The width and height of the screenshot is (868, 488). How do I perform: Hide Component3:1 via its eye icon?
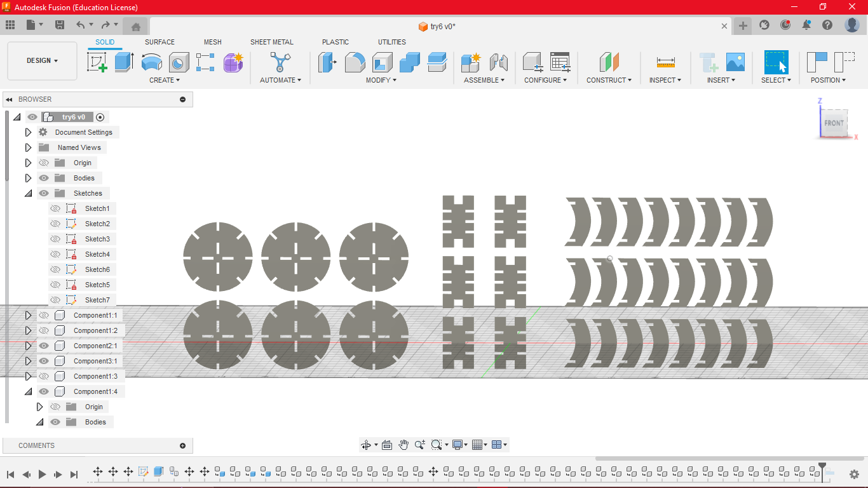click(x=44, y=361)
